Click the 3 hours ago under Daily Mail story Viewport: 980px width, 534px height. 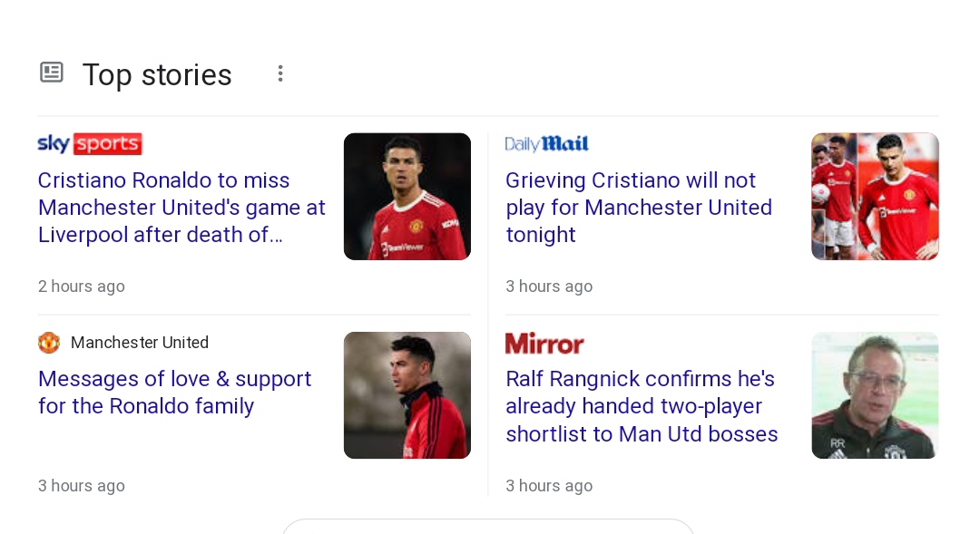click(549, 286)
